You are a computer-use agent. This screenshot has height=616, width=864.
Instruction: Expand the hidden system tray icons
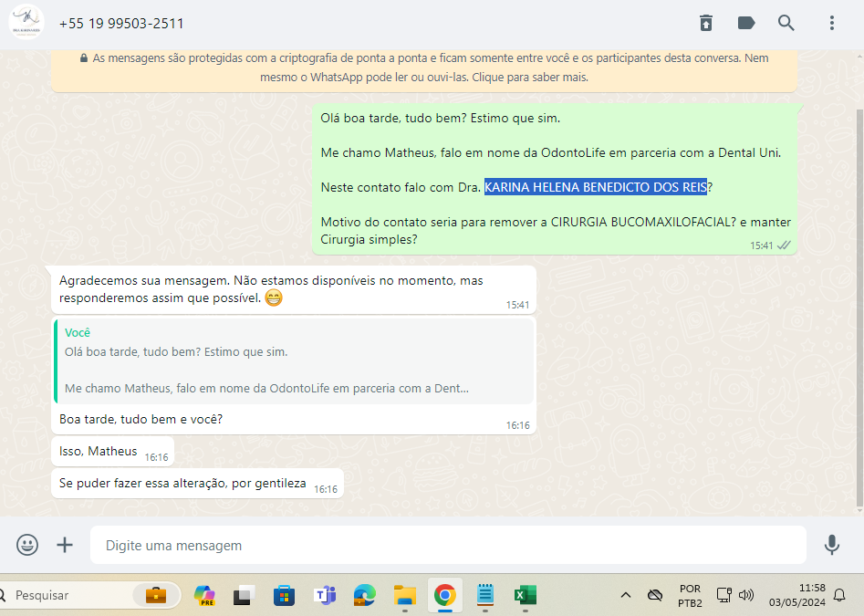[626, 595]
